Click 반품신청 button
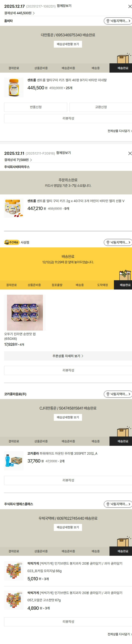The height and width of the screenshot is (644, 132). tap(36, 107)
